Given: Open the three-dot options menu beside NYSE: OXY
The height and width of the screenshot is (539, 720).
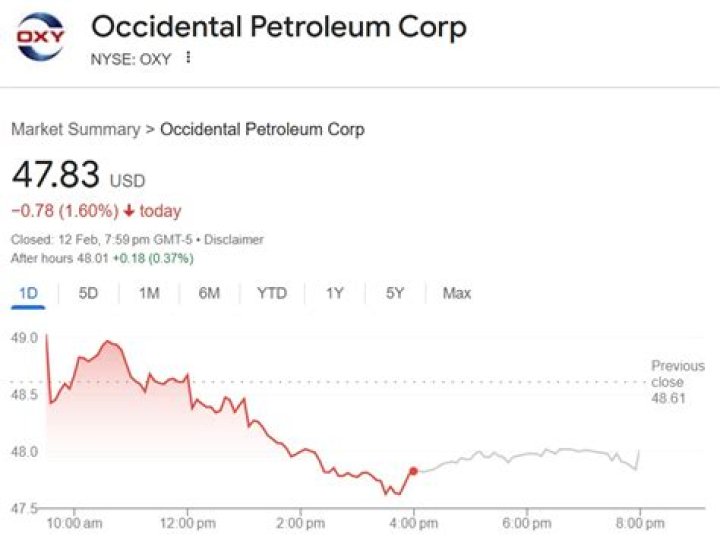Looking at the screenshot, I should tap(187, 58).
